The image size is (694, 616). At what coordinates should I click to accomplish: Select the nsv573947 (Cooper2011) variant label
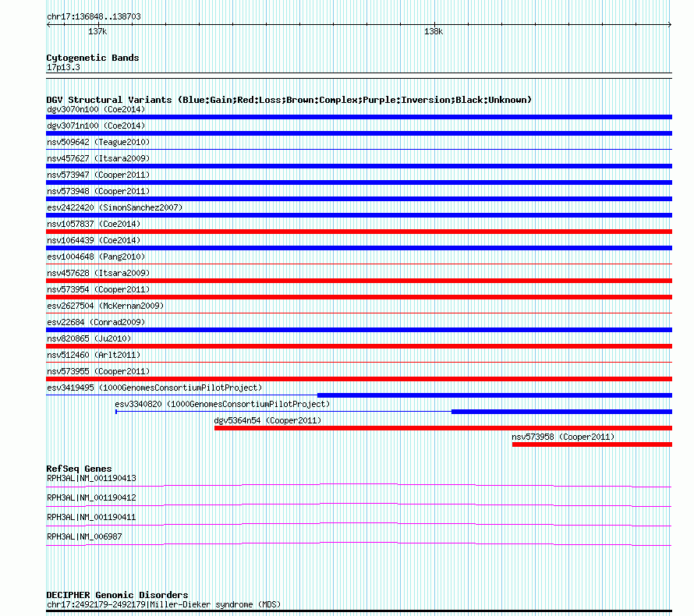(98, 175)
